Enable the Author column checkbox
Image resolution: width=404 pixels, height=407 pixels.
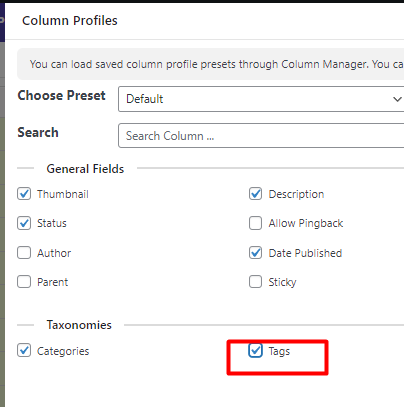pos(24,253)
